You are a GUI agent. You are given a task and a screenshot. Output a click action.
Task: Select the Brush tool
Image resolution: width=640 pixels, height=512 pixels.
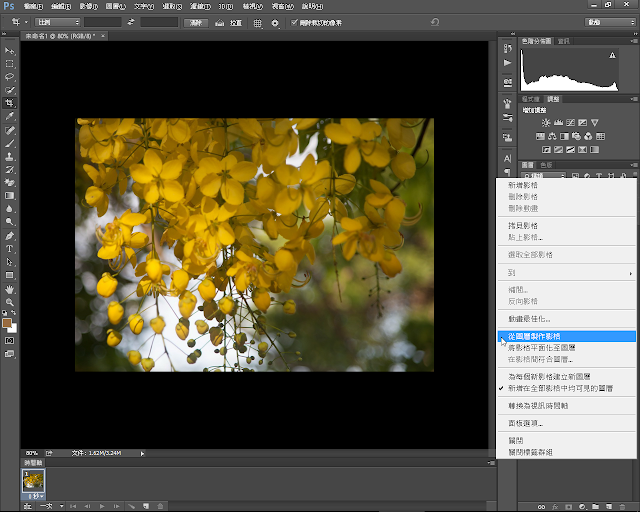pyautogui.click(x=9, y=143)
